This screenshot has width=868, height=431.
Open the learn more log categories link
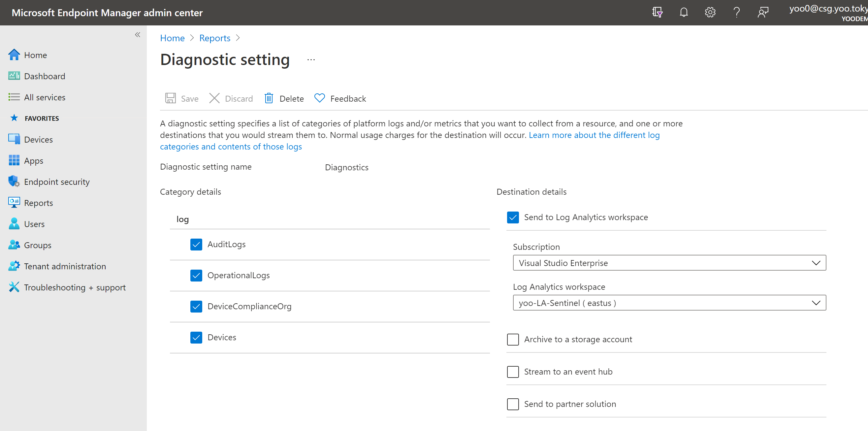point(594,135)
